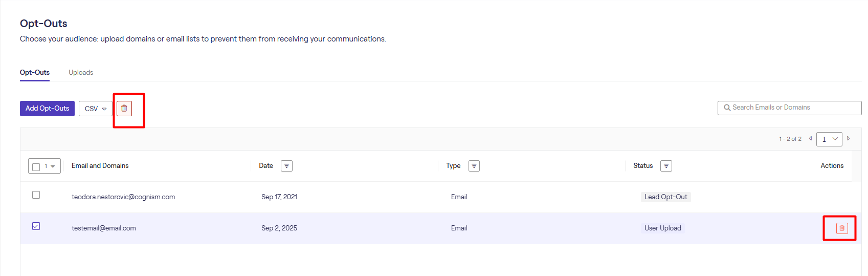The image size is (868, 276).
Task: Toggle the select-all header checkbox
Action: click(36, 166)
